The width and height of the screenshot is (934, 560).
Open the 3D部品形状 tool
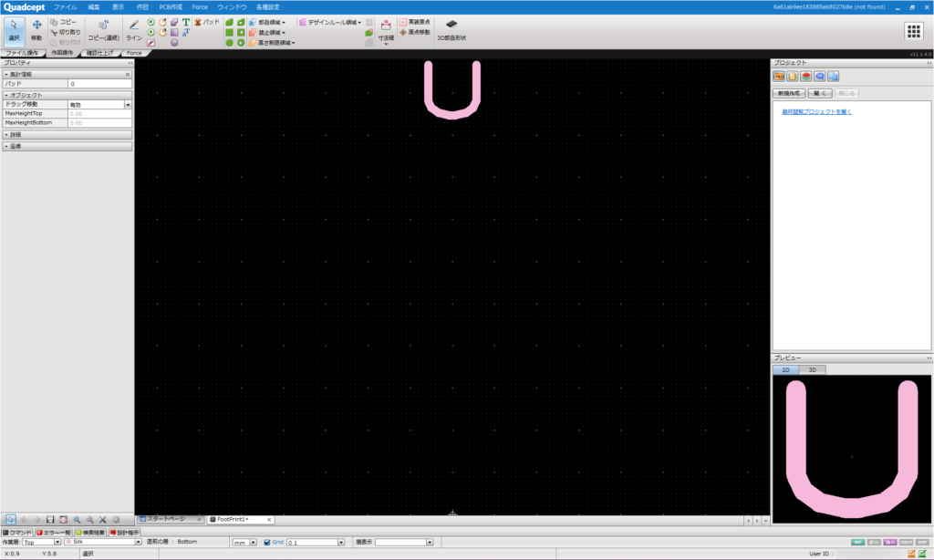click(451, 30)
